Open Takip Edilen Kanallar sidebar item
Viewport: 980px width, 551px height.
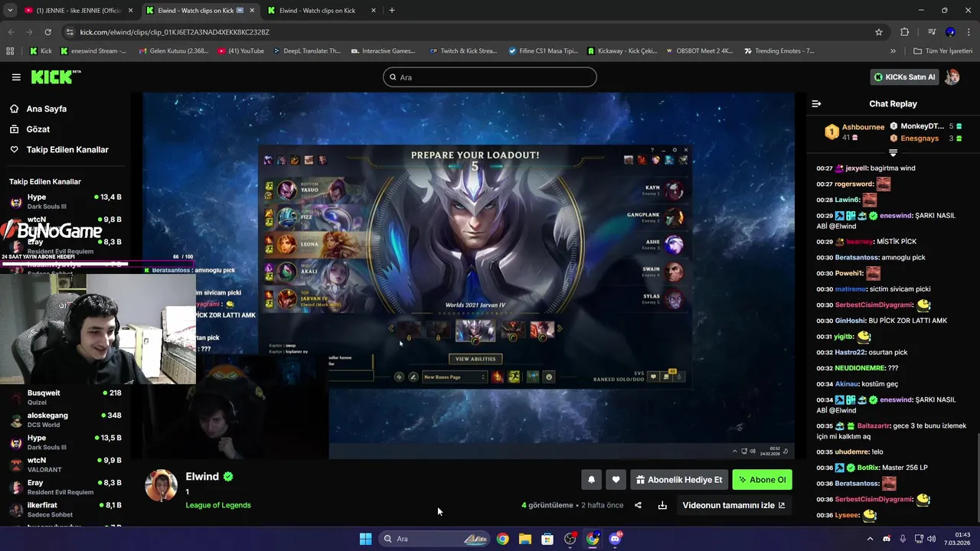67,150
